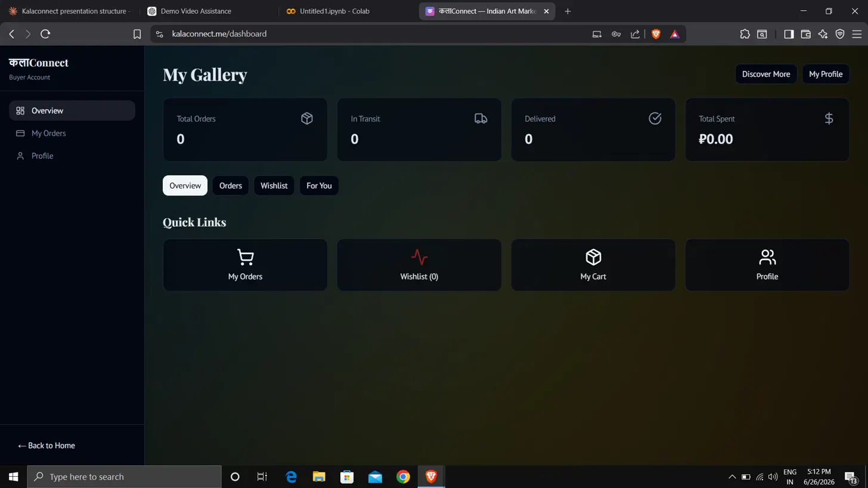This screenshot has width=868, height=488.
Task: Click the truck icon in In Transit
Action: 481,119
